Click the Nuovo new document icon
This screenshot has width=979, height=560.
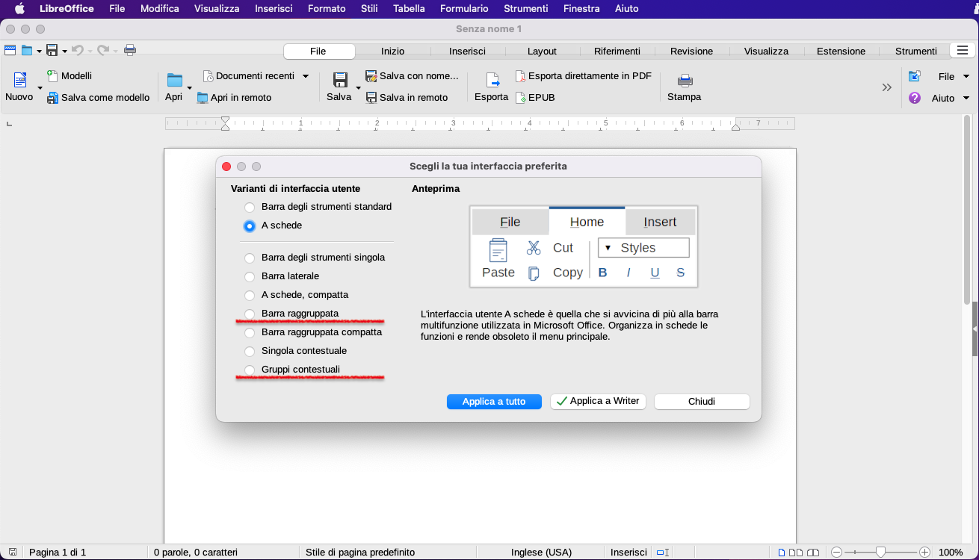(19, 81)
